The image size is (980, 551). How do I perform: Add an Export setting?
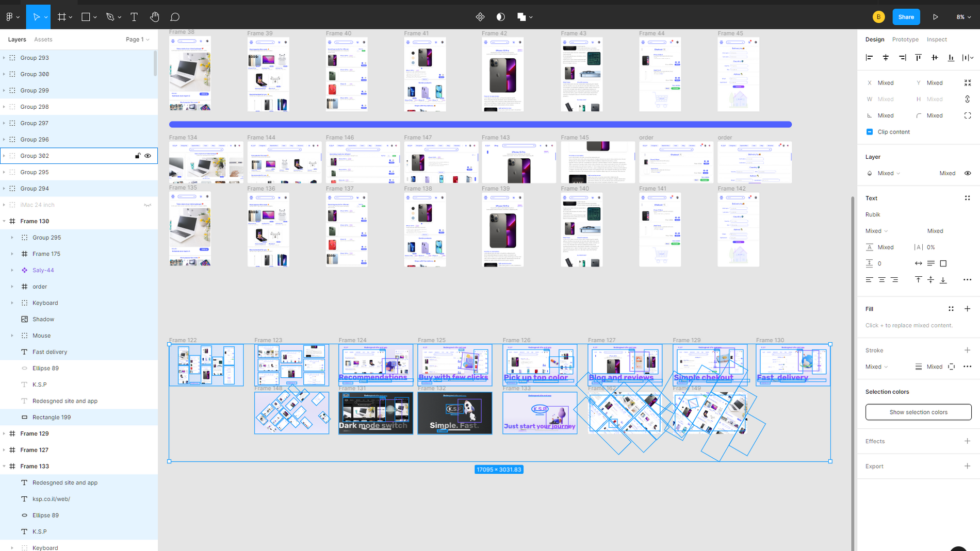[x=967, y=466]
